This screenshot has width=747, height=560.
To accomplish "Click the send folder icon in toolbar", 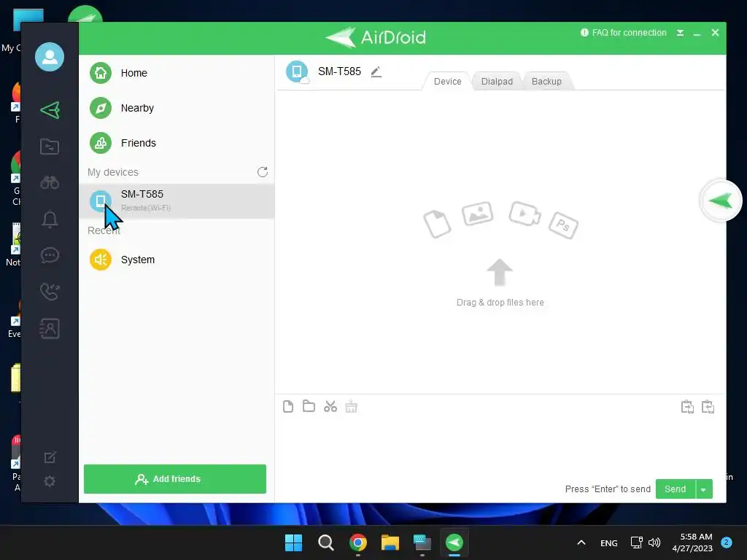I will click(309, 406).
